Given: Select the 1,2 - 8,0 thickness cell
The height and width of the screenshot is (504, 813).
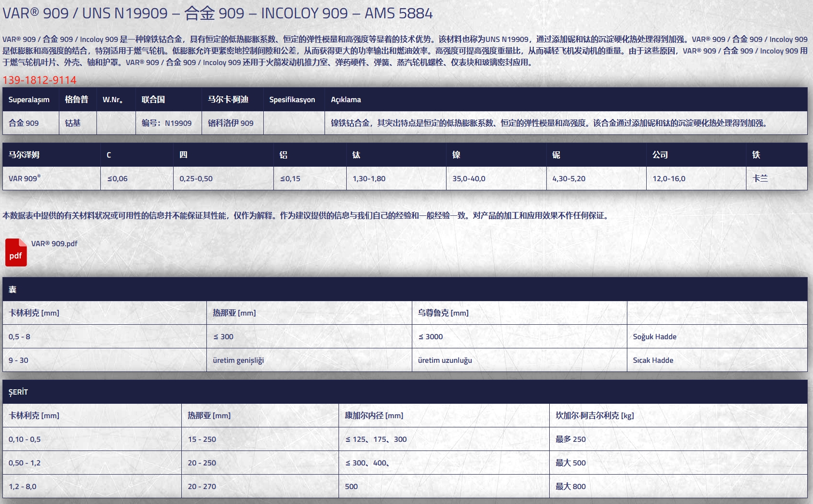Looking at the screenshot, I should [x=92, y=486].
